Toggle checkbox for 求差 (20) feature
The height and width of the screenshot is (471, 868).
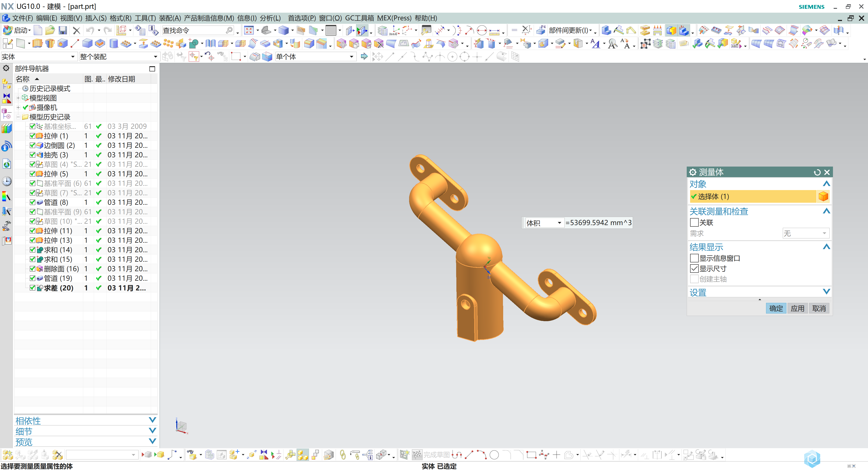32,288
